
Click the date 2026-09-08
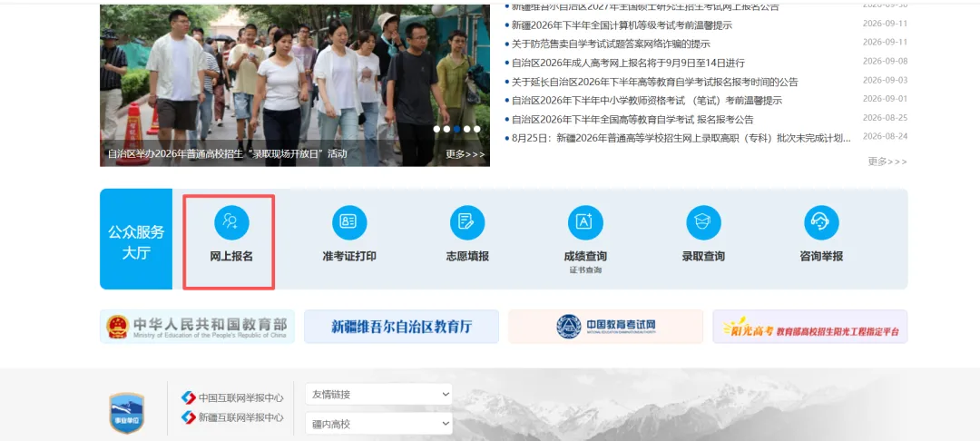(885, 61)
